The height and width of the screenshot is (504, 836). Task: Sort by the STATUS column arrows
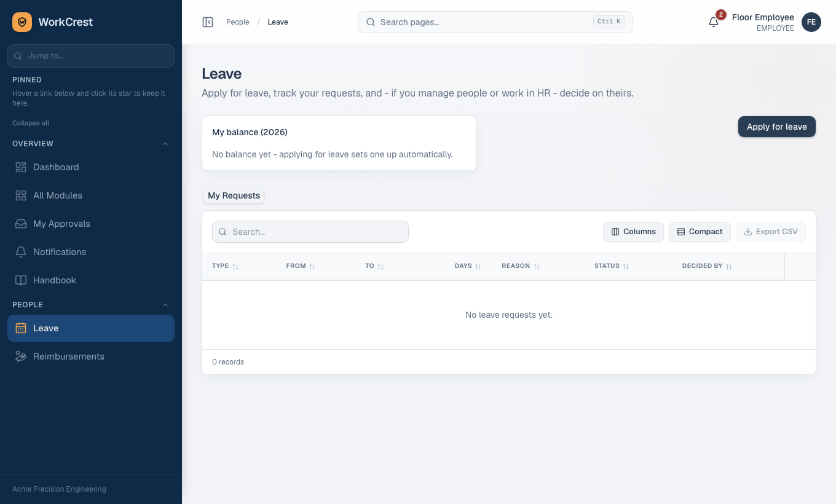click(x=626, y=266)
